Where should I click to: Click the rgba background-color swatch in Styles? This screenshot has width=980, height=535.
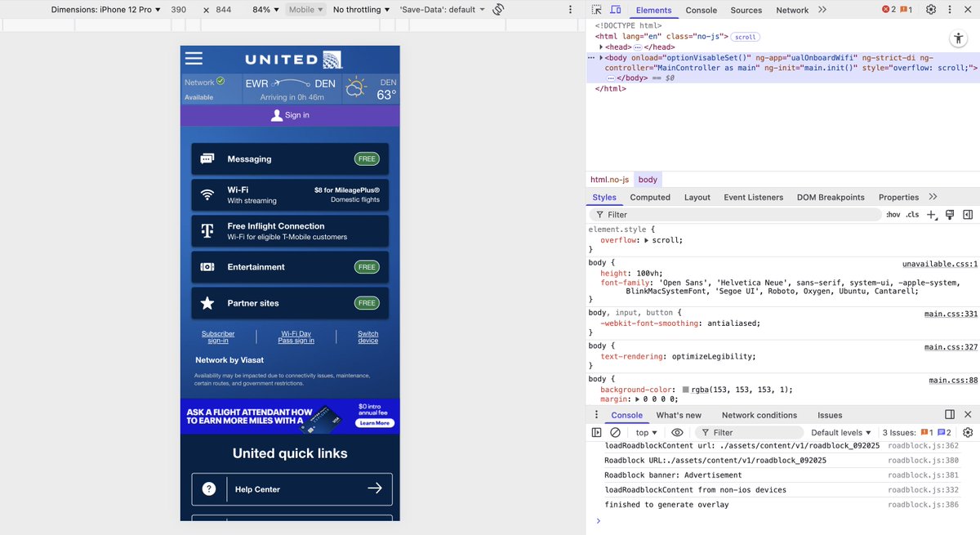coord(686,389)
